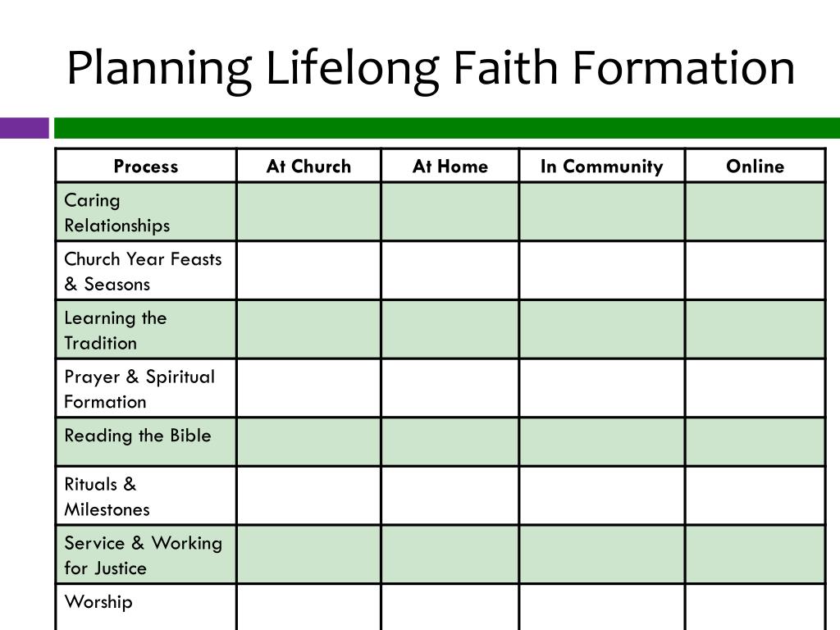The image size is (840, 630).
Task: Select the In Community column header
Action: pyautogui.click(x=601, y=166)
